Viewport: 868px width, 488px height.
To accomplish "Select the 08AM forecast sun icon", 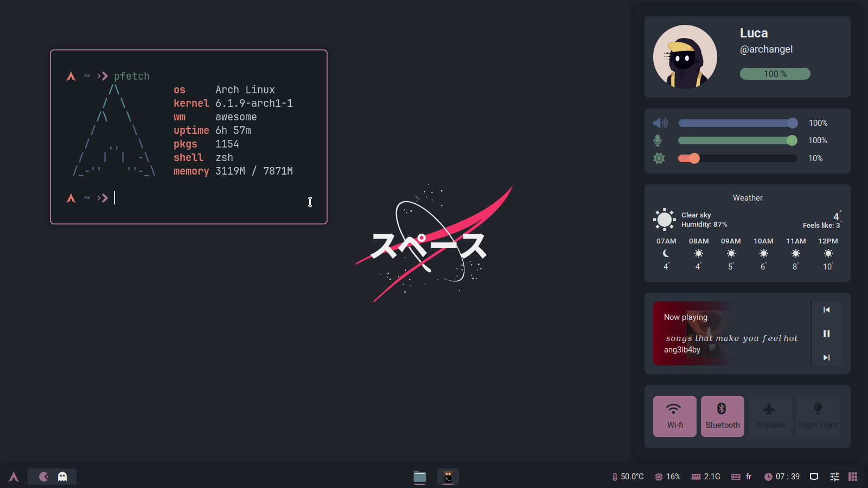I will tap(699, 253).
